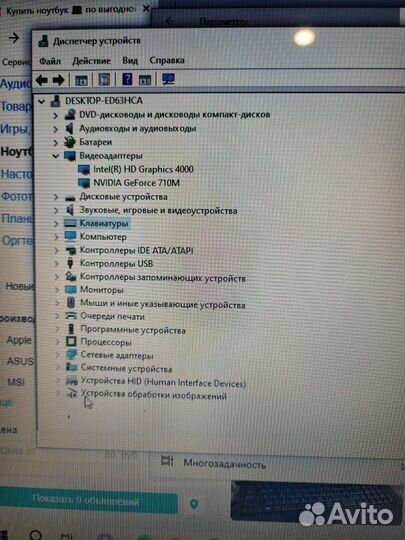Expand the Контроллеры IDE ATA/ATAPI chevron
Viewport: 405px width, 540px height.
click(x=56, y=251)
